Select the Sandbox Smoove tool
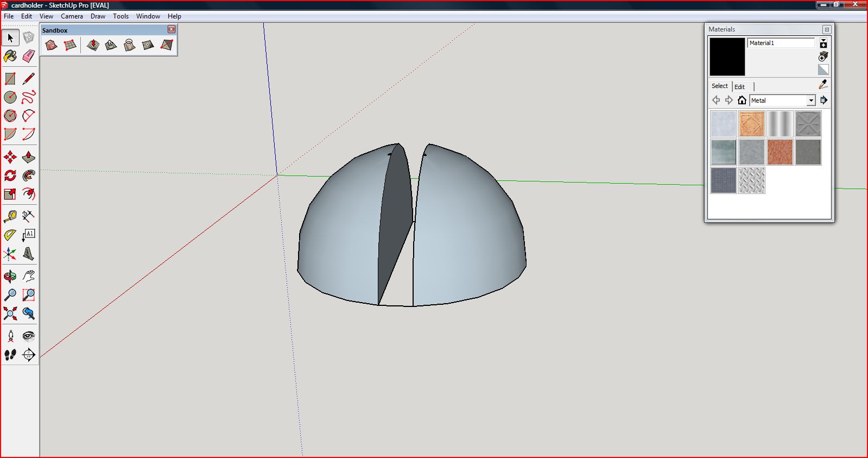Screen dimensions: 868x458 (x=93, y=45)
